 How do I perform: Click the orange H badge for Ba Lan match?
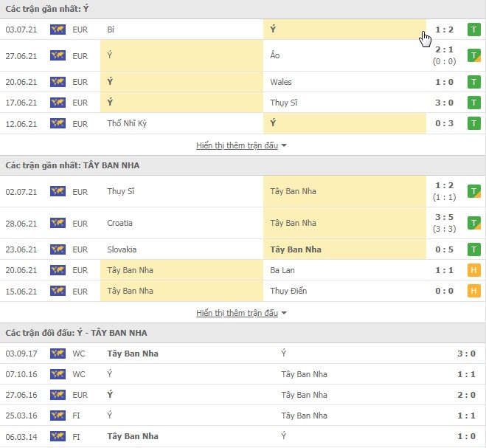[474, 270]
